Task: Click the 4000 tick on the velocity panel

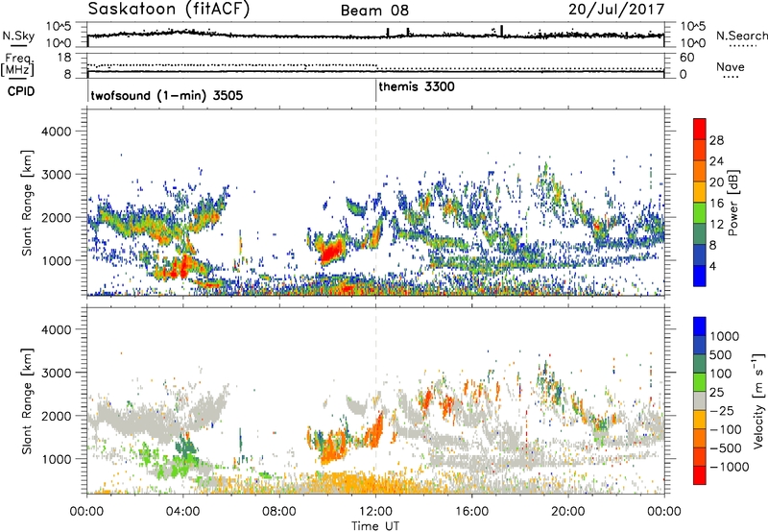Action: (56, 329)
